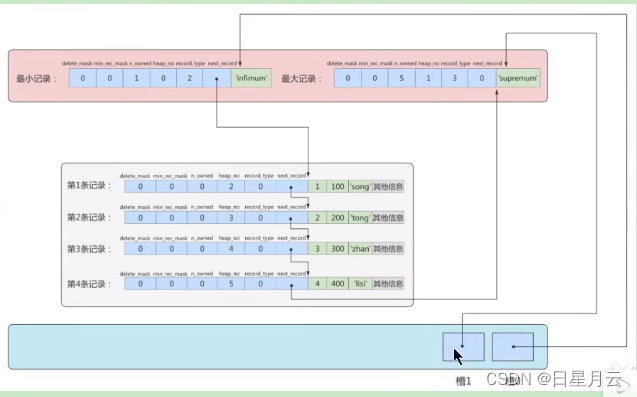Image resolution: width=637 pixels, height=397 pixels.
Task: Click the record_type value 2 in the infimum record
Action: 189,78
